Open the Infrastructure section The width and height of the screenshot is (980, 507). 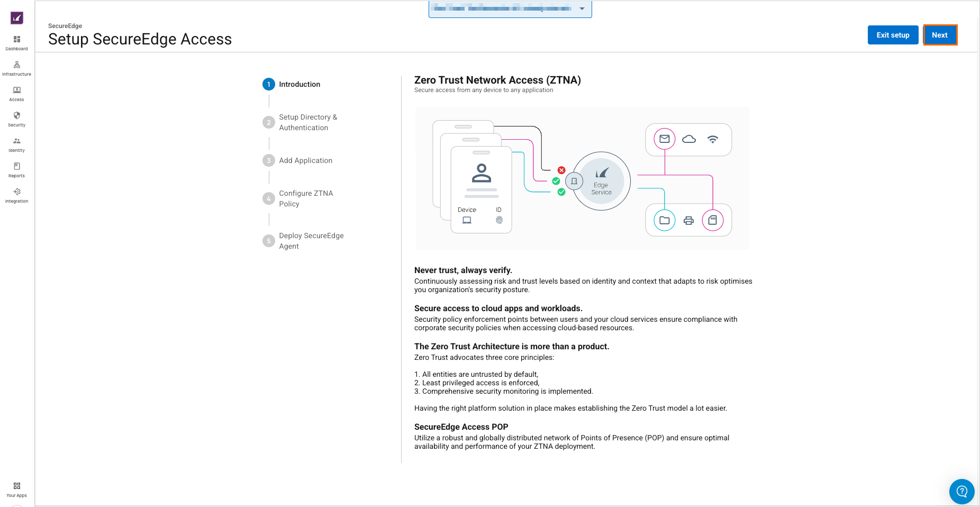click(x=17, y=68)
